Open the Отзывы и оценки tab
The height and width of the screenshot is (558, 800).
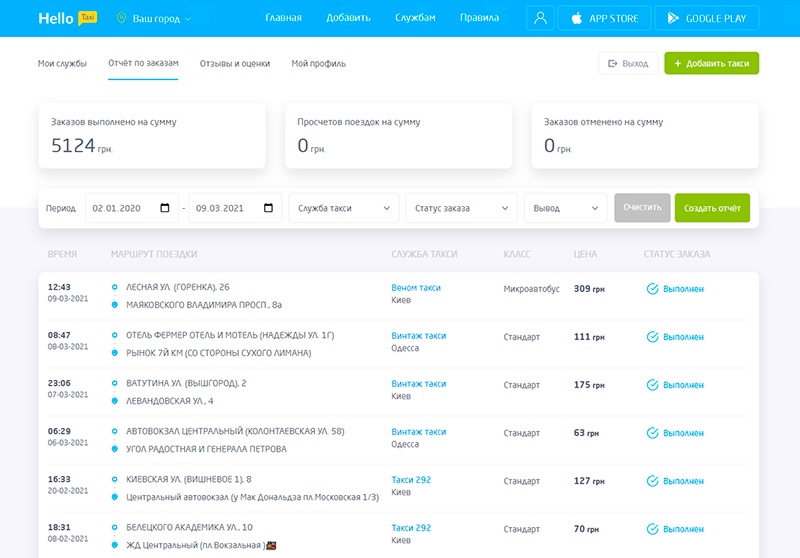pyautogui.click(x=235, y=64)
